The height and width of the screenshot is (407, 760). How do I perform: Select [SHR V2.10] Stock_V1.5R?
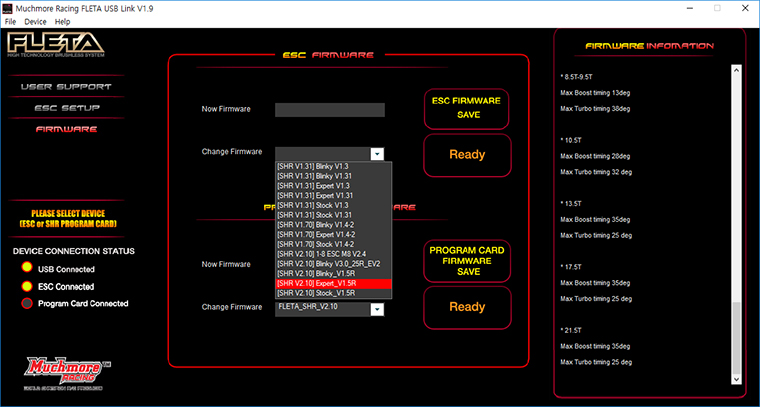(x=333, y=293)
